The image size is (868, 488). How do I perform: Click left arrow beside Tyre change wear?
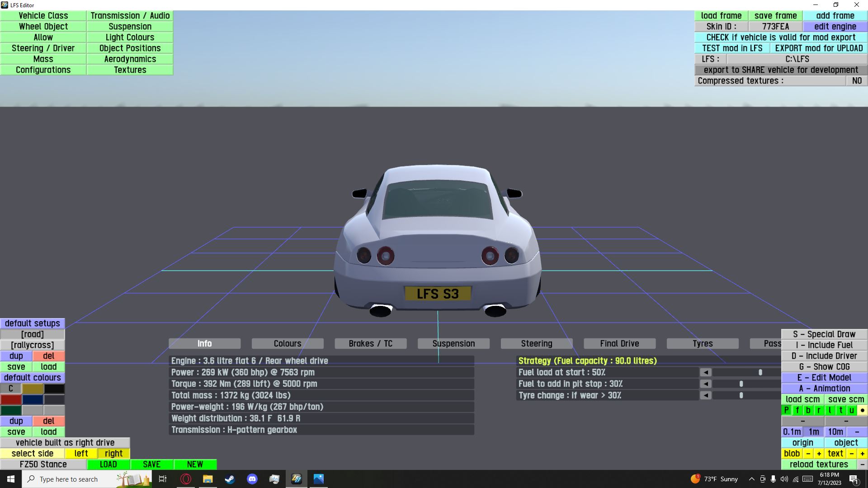(705, 395)
